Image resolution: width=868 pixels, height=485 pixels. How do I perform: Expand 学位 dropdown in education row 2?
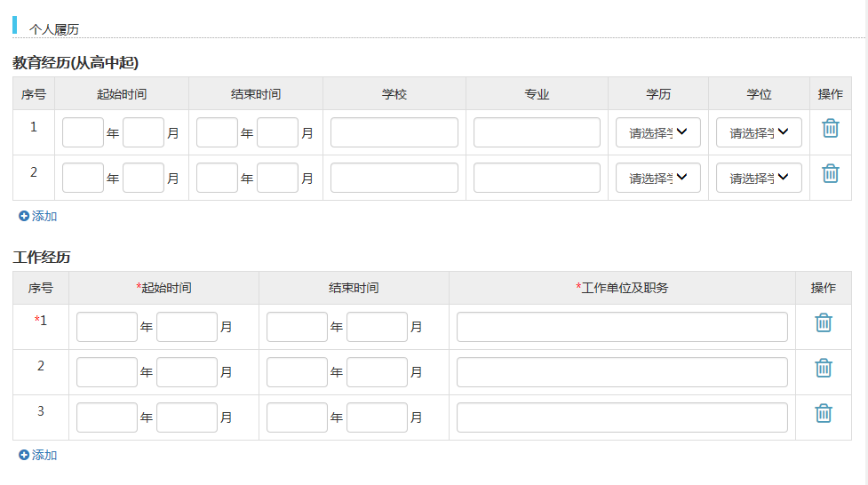pos(758,178)
